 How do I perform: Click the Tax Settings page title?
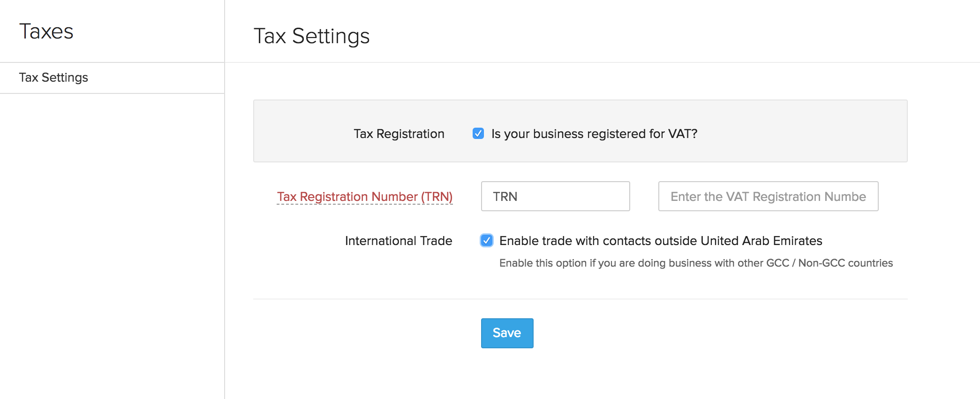[311, 36]
